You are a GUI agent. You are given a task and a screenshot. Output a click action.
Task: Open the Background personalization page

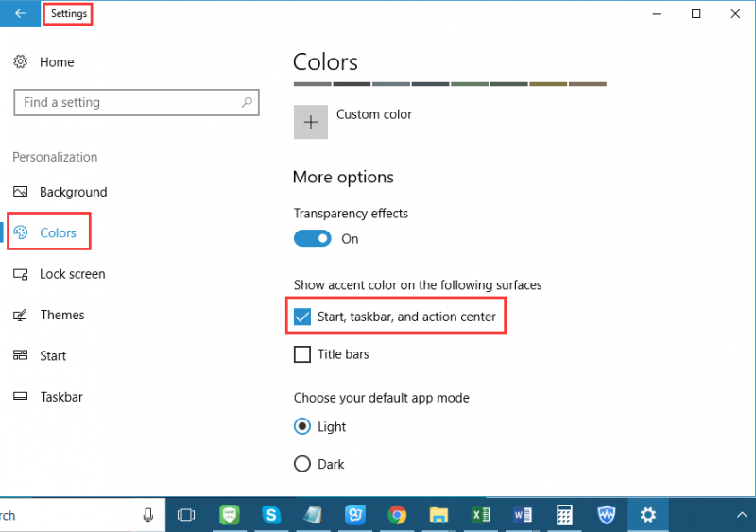(60, 192)
